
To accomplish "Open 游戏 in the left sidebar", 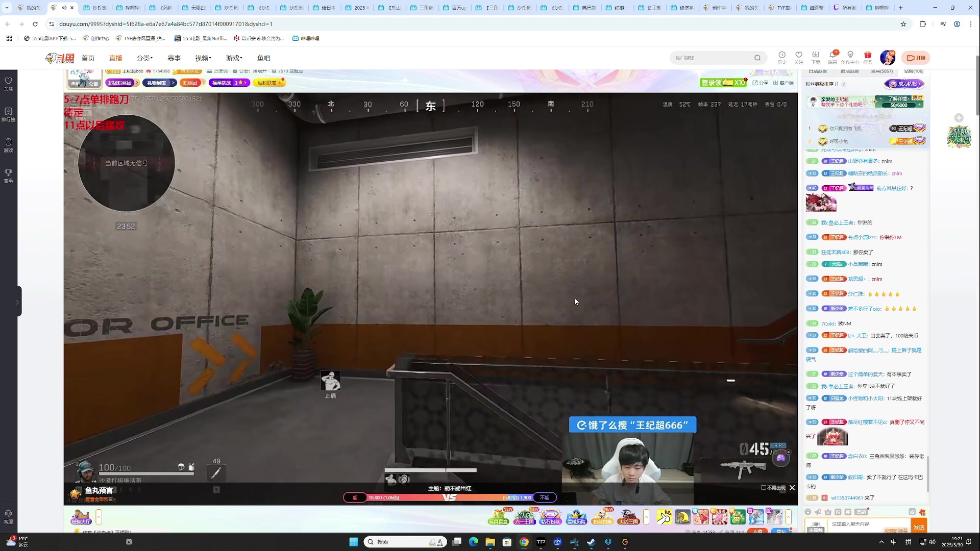I will pyautogui.click(x=8, y=145).
